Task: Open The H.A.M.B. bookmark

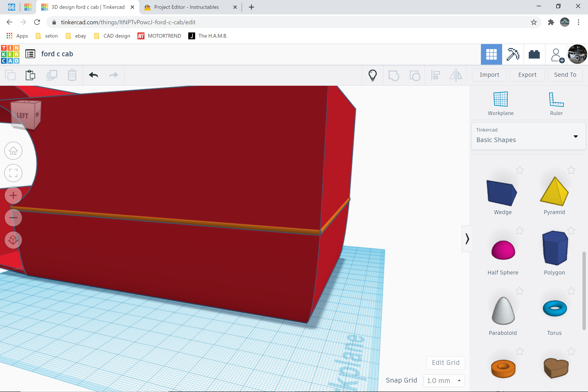Action: point(208,36)
